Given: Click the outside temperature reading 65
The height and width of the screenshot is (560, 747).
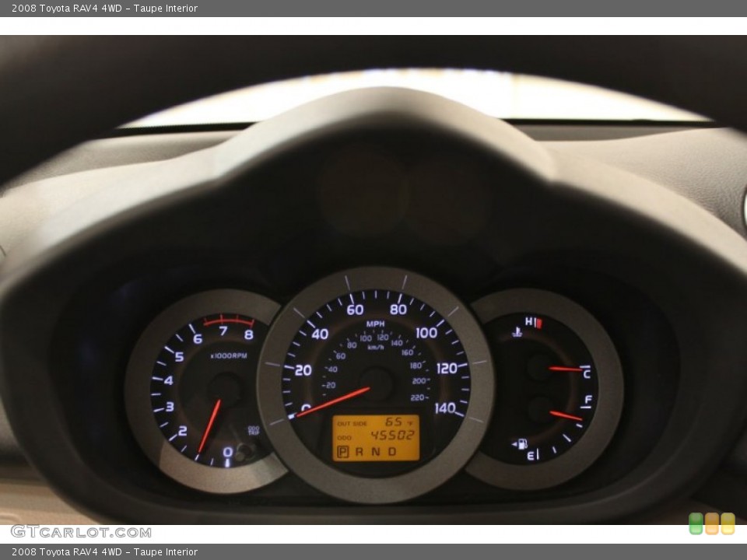Looking at the screenshot, I should (394, 422).
